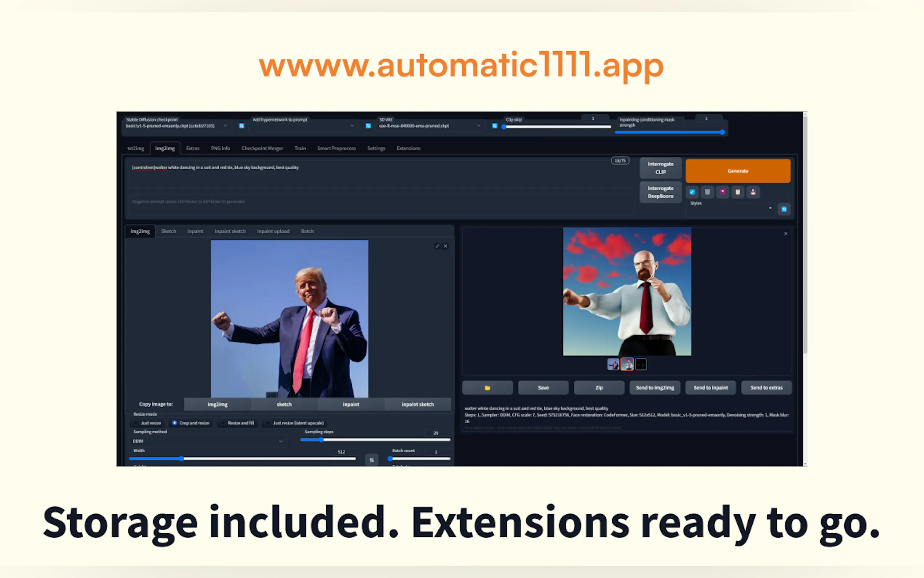Open the Inpaint sketch tab
This screenshot has width=924, height=578.
pyautogui.click(x=230, y=231)
